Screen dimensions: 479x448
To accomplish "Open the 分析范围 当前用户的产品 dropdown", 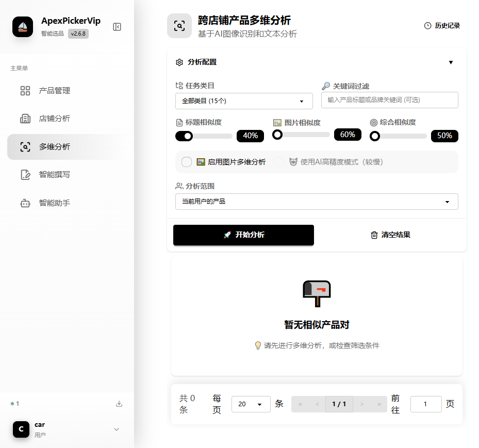I will point(317,202).
